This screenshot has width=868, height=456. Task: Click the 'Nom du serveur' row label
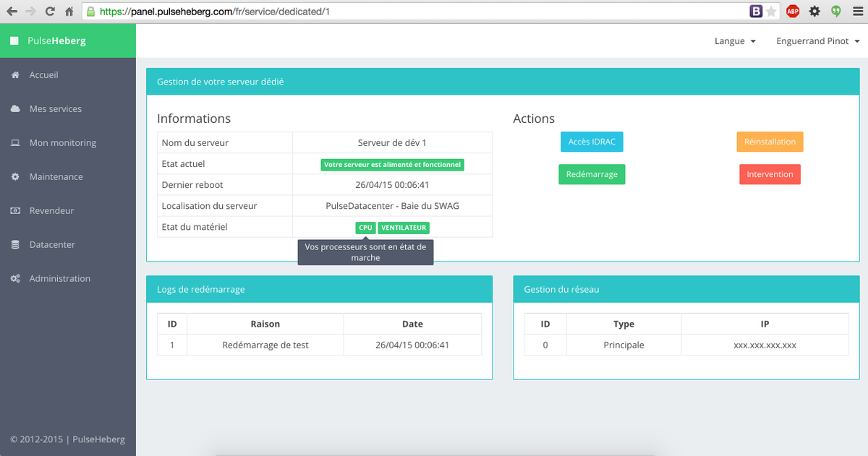pyautogui.click(x=195, y=143)
